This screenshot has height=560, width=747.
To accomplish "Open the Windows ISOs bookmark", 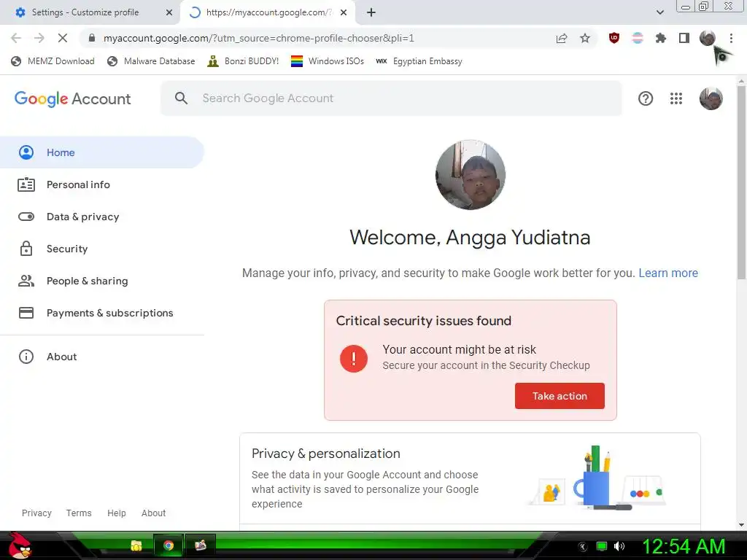I will coord(328,61).
